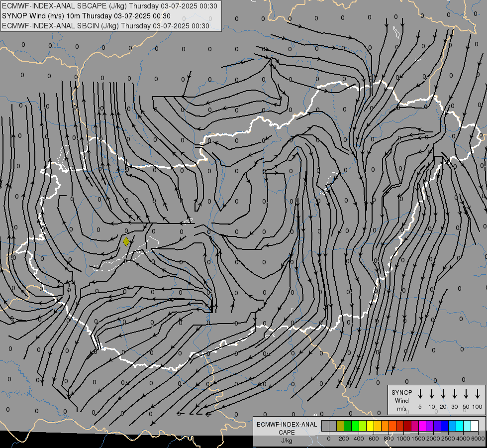Click the 600 tick label on CAPE scale
Viewport: 487px width, 448px height.
pyautogui.click(x=374, y=439)
